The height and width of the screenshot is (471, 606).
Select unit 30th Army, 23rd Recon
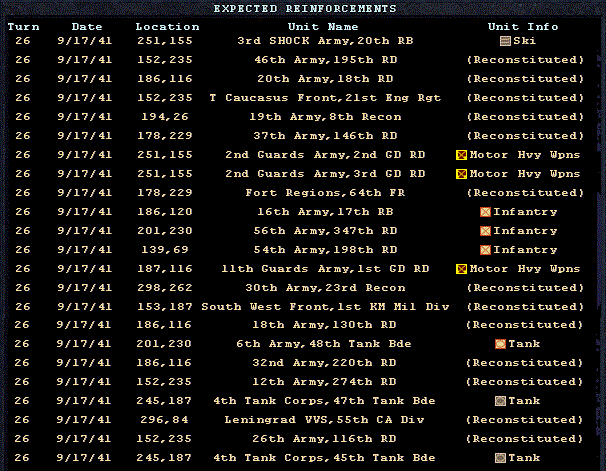pos(325,288)
